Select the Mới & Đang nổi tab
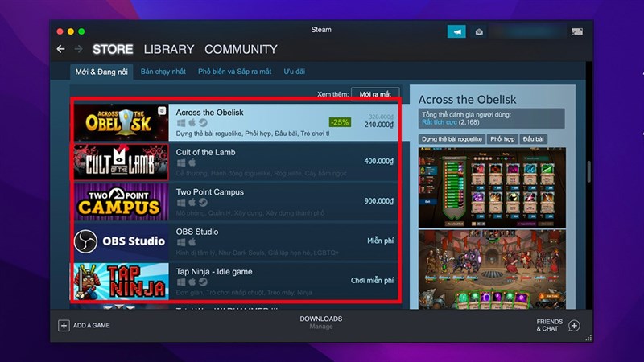 tap(101, 72)
